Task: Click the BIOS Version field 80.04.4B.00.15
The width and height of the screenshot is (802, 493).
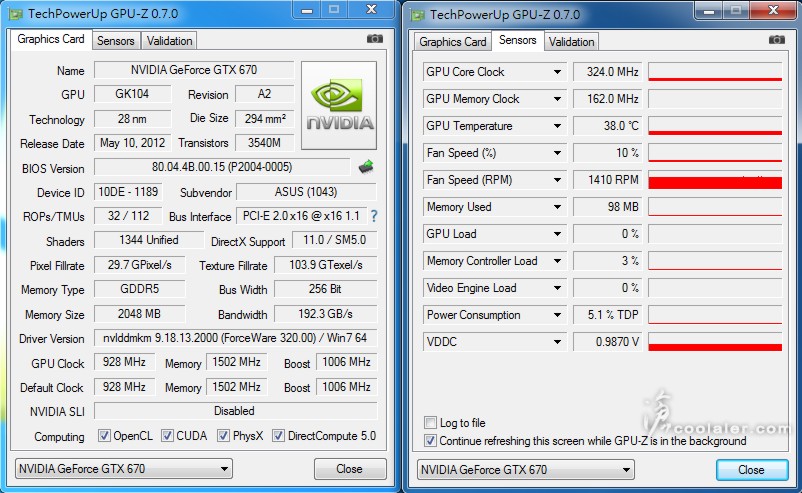Action: pyautogui.click(x=222, y=167)
